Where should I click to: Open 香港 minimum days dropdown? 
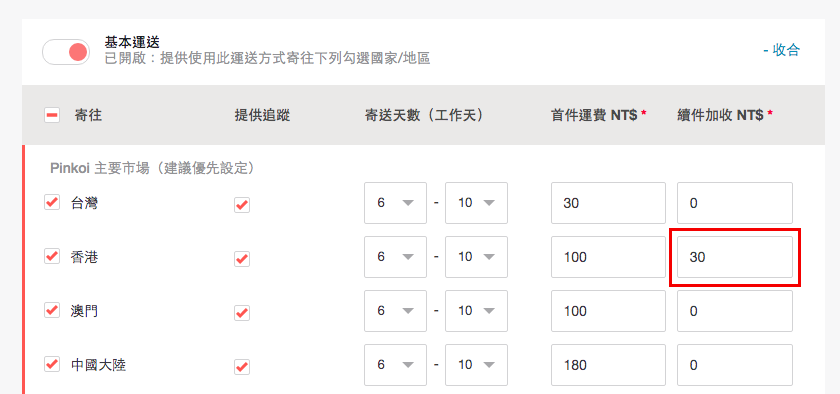point(395,257)
